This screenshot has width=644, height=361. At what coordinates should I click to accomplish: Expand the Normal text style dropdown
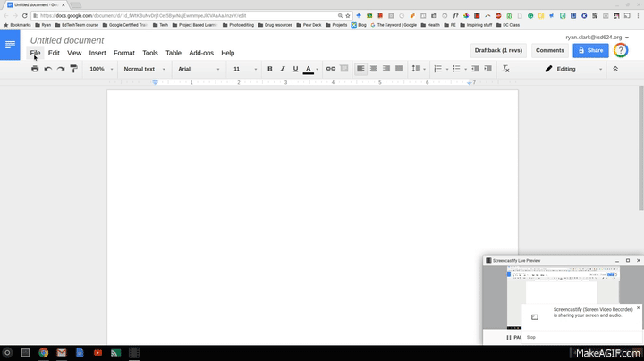[x=143, y=69]
